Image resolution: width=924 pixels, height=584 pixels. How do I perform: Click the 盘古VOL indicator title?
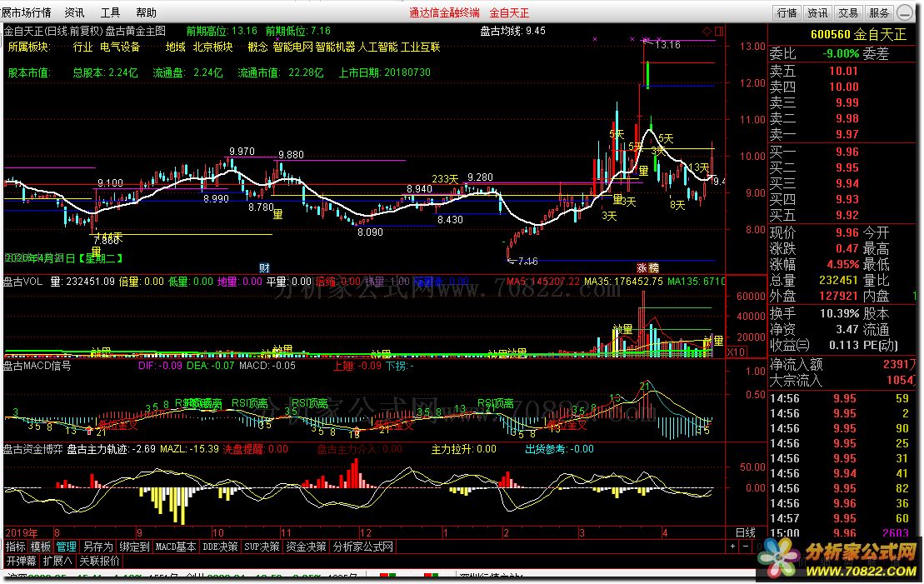coord(22,282)
